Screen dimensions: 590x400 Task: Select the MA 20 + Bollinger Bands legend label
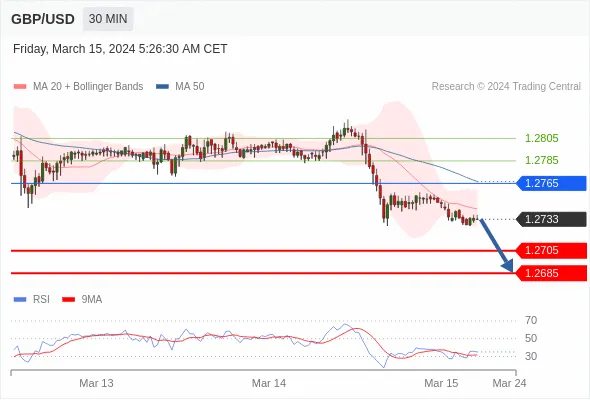click(88, 87)
